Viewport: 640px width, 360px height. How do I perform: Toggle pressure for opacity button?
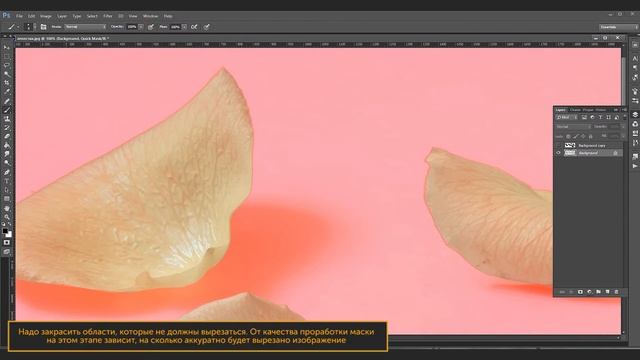pos(151,27)
